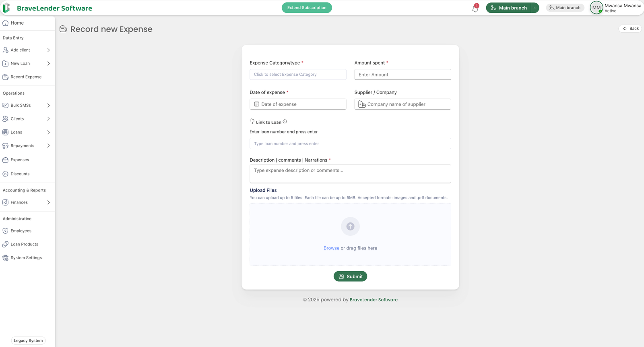Viewport: 644px width, 347px height.
Task: Click the Discounts icon in sidebar
Action: [x=5, y=174]
